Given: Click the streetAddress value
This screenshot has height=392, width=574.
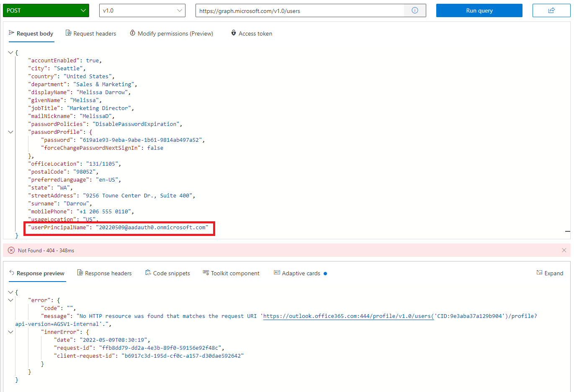Looking at the screenshot, I should pos(137,195).
